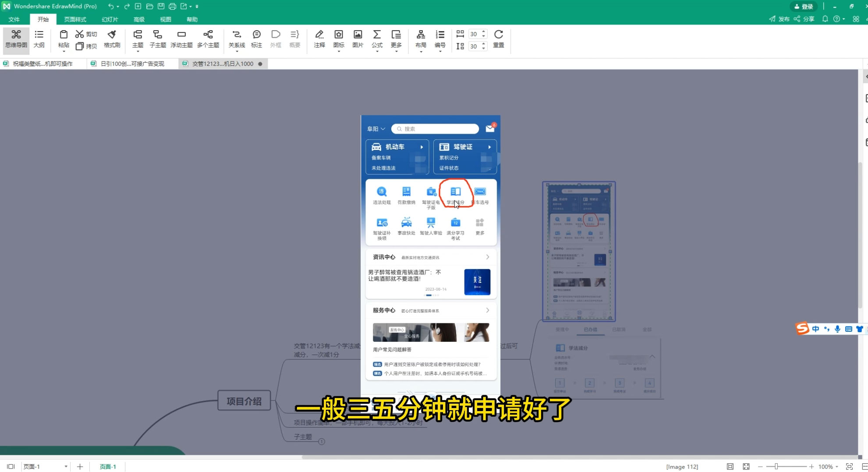
Task: Switch to 大纲 (Outline) mode
Action: click(x=39, y=39)
